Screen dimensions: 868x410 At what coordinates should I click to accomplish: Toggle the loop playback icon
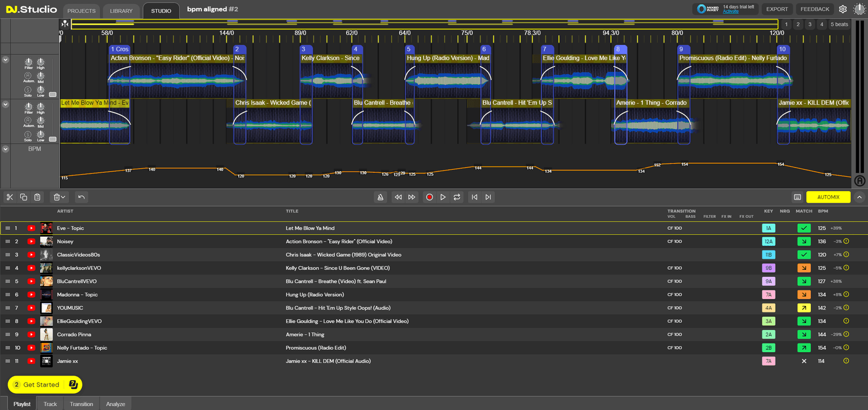pos(457,197)
